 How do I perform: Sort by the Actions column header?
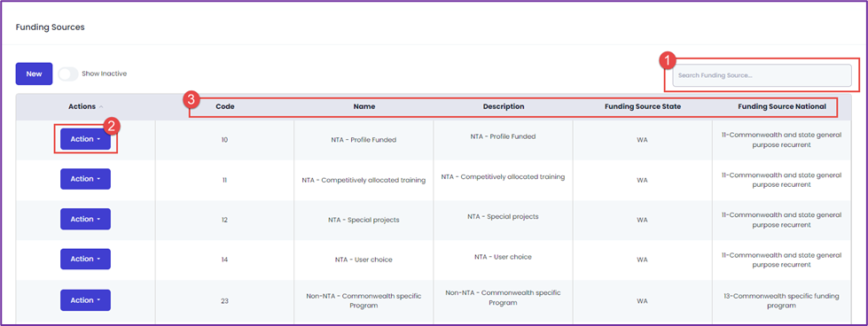82,106
